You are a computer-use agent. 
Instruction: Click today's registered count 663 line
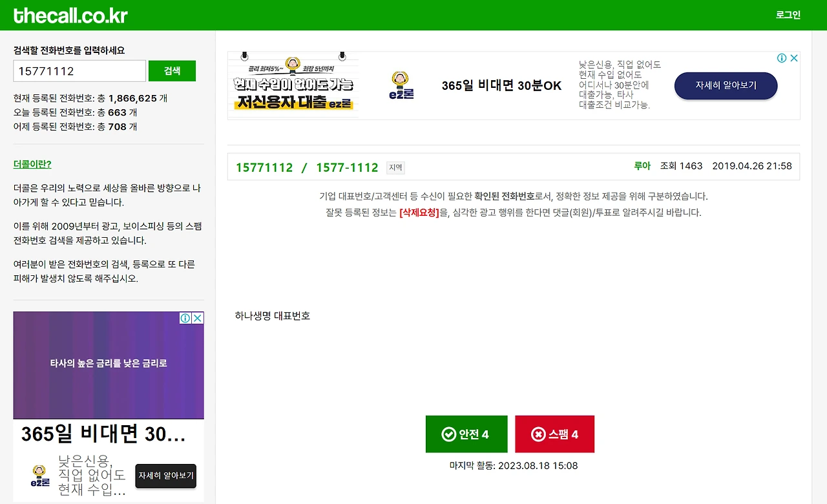pyautogui.click(x=76, y=112)
